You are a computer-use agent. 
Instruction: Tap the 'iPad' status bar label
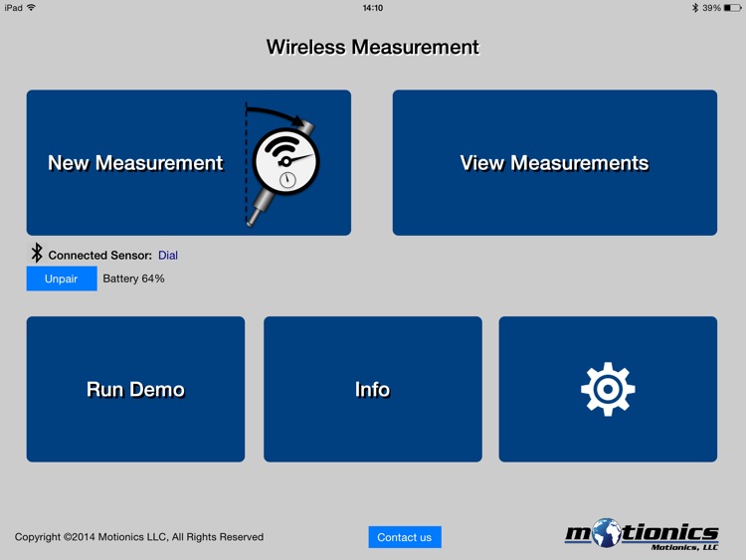point(13,8)
